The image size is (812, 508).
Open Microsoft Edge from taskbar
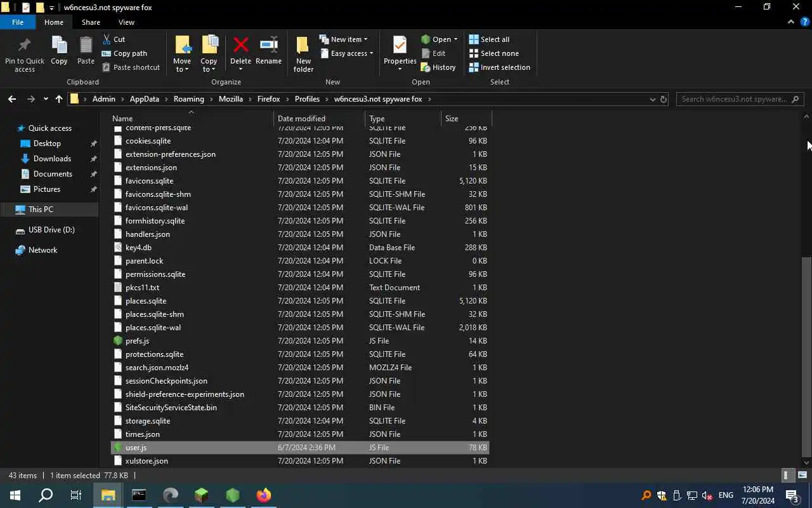(171, 495)
